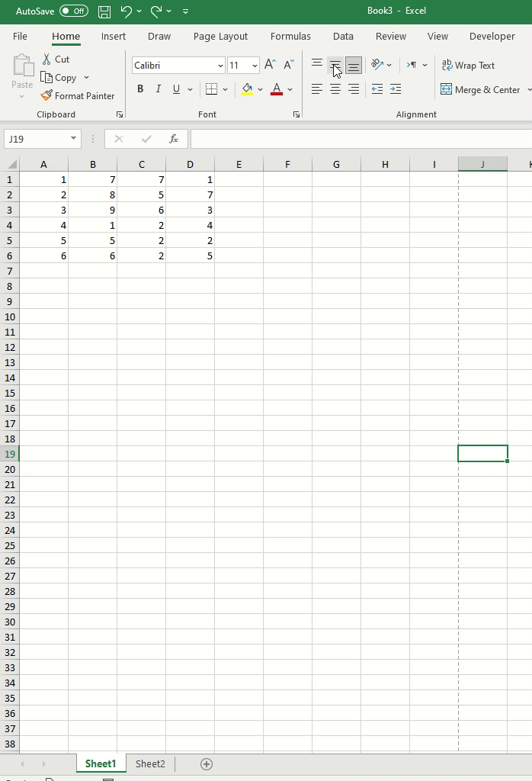This screenshot has height=781, width=532.
Task: Click the Orientation text rotate icon
Action: (x=377, y=65)
